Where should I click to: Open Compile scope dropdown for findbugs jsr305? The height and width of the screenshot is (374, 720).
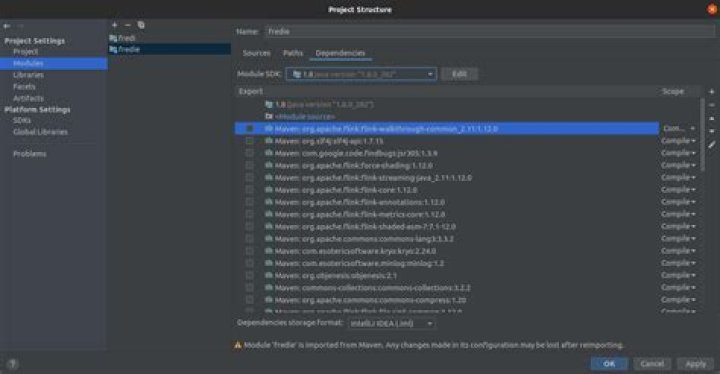point(679,153)
